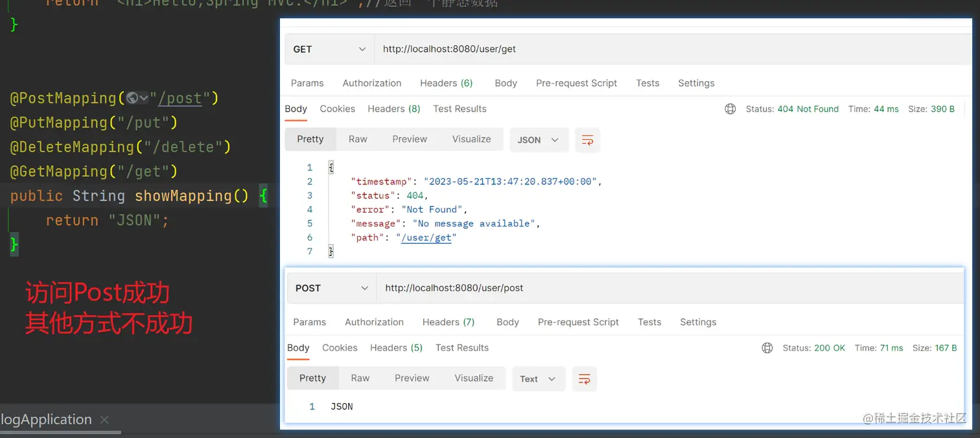Click the globe icon beside Status 200 OK
This screenshot has width=980, height=438.
(767, 348)
